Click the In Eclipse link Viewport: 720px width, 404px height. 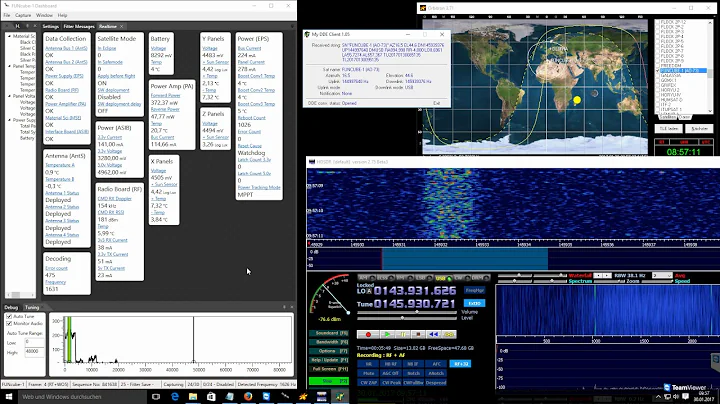click(x=107, y=48)
